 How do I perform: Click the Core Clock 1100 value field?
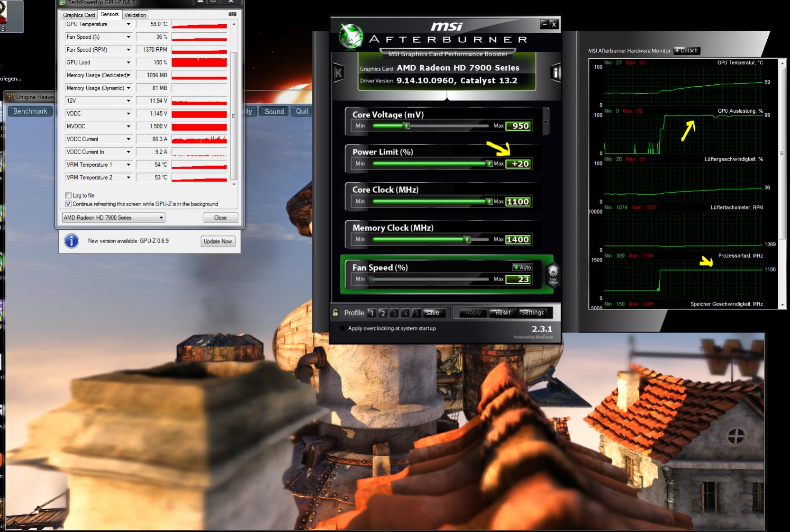518,202
